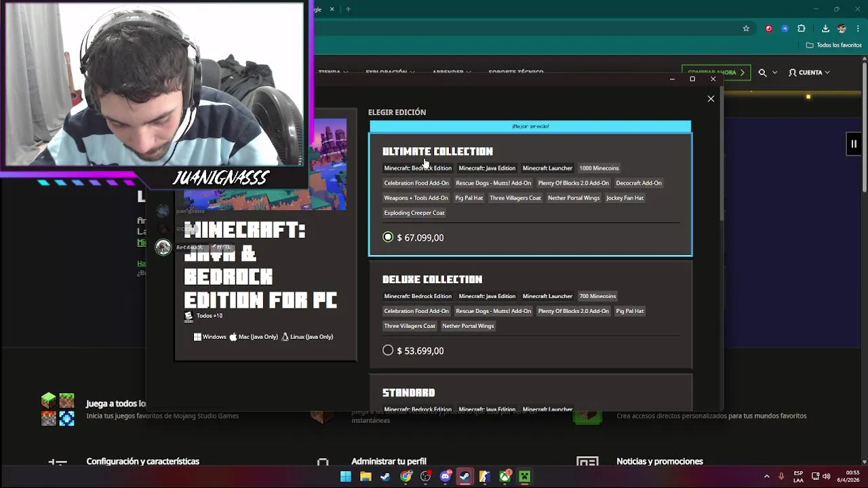This screenshot has width=868, height=488.
Task: Open the first Steam icon on the taskbar
Action: (x=385, y=476)
